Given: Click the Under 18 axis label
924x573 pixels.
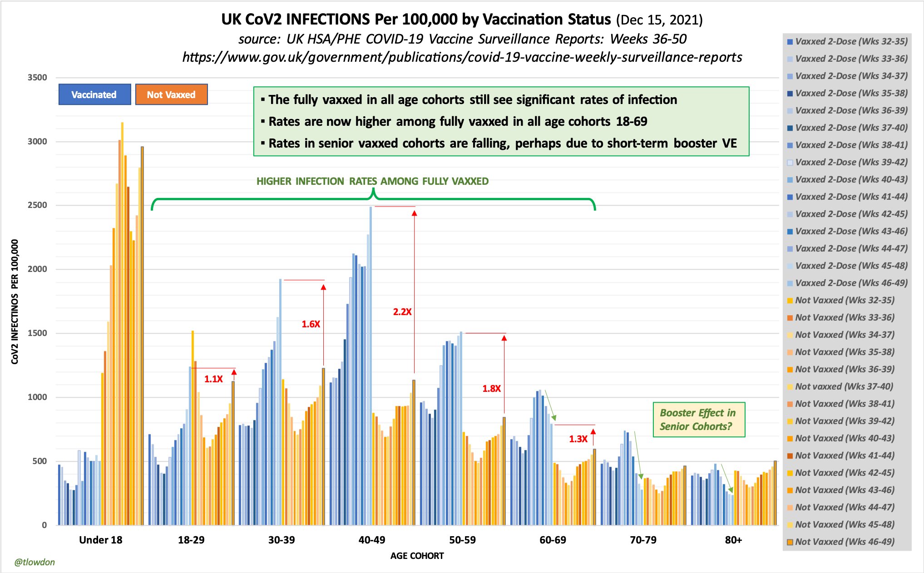Looking at the screenshot, I should pyautogui.click(x=100, y=540).
